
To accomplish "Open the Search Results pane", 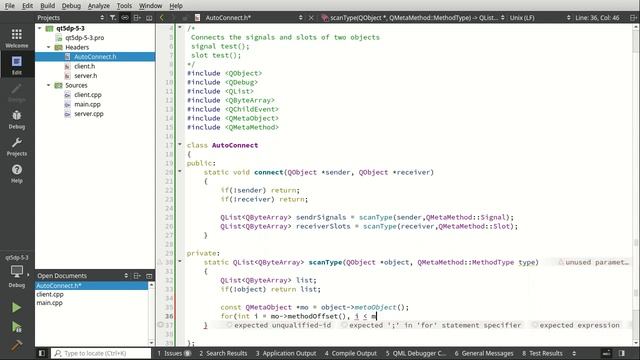I will 223,353.
